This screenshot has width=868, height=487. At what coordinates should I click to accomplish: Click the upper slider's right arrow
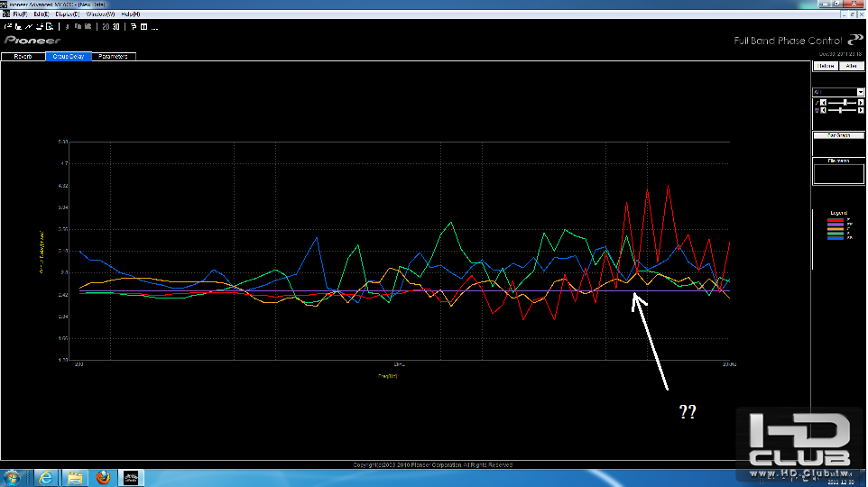click(861, 103)
